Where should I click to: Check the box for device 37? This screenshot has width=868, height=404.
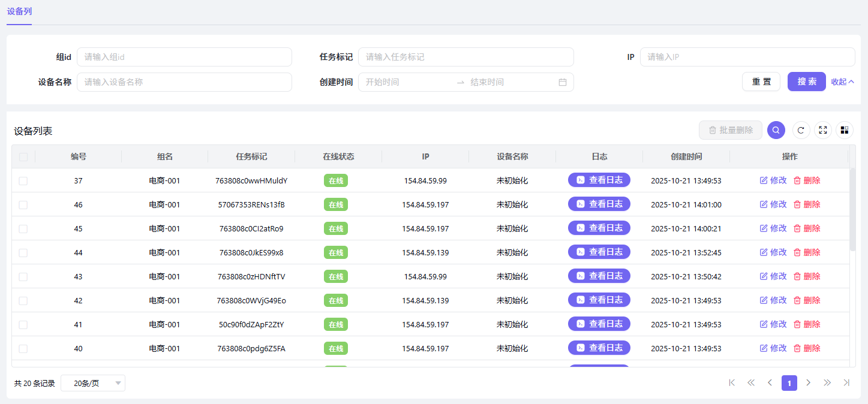[x=23, y=181]
